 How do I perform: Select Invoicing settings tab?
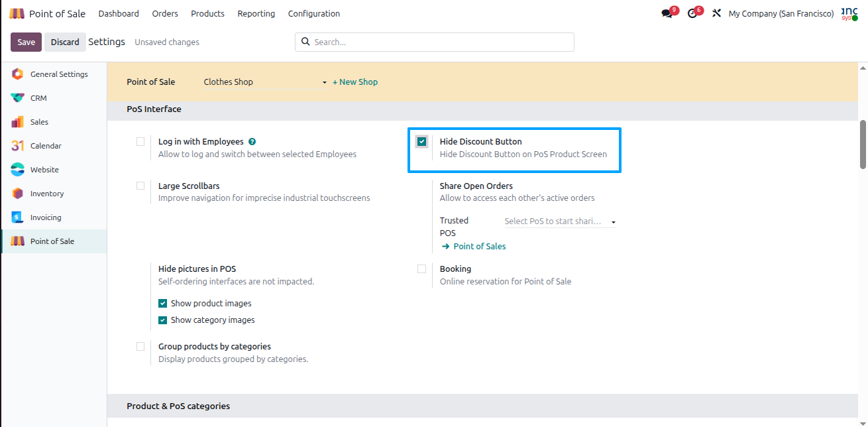click(x=54, y=217)
